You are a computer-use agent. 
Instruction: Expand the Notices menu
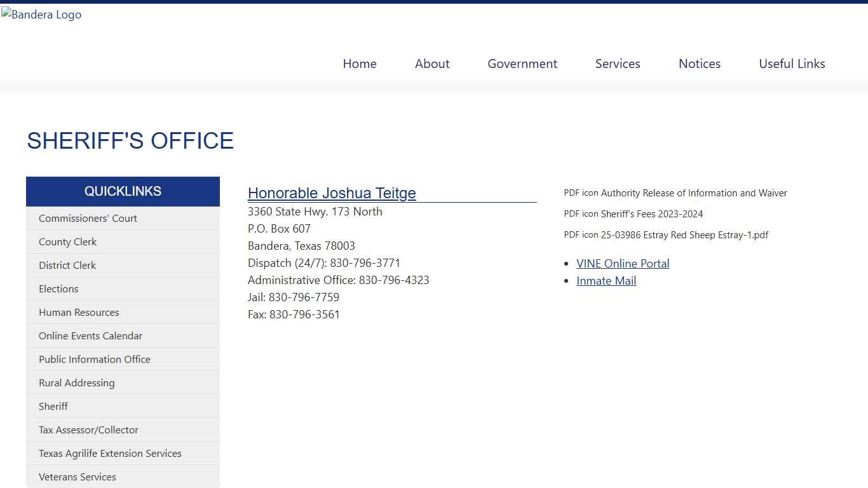[x=700, y=64]
